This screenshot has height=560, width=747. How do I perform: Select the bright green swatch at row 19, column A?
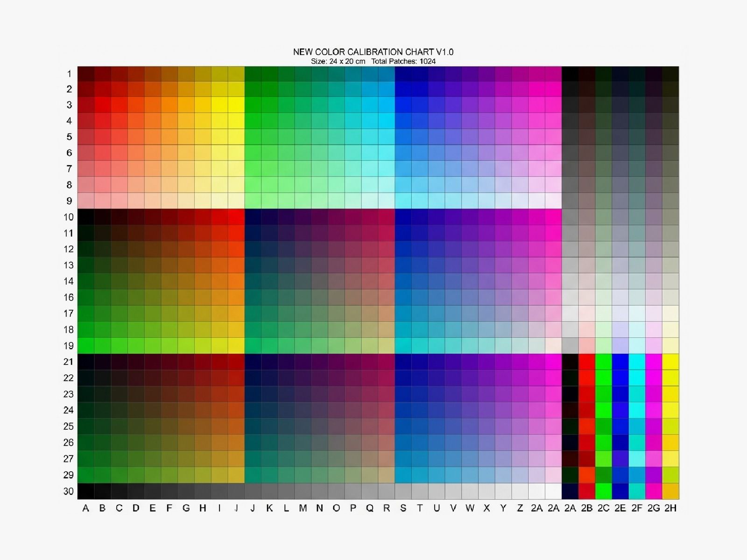86,345
